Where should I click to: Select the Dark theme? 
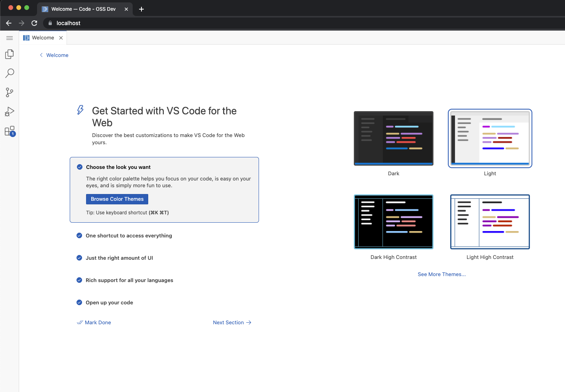click(x=393, y=138)
